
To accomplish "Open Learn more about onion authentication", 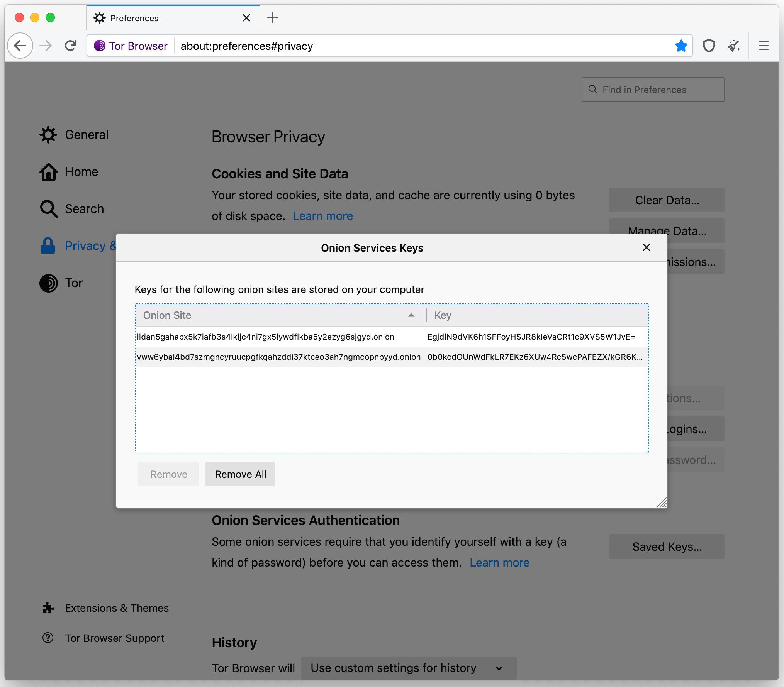I will coord(499,562).
